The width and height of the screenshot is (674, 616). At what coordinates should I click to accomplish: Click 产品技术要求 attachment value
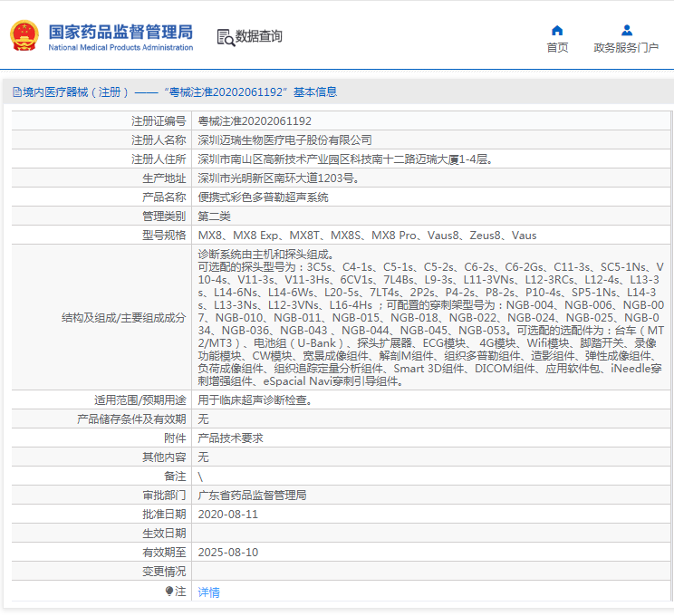click(230, 438)
